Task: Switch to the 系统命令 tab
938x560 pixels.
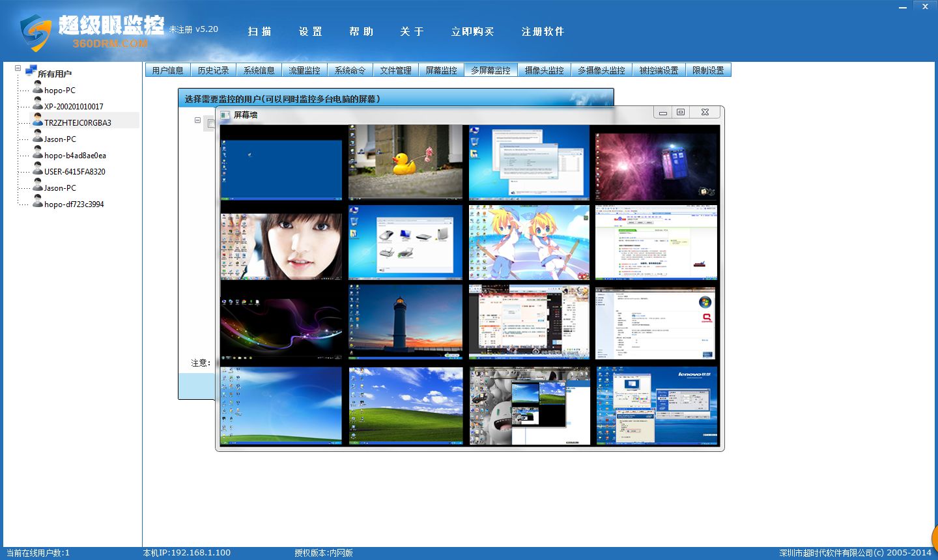Action: [x=350, y=70]
